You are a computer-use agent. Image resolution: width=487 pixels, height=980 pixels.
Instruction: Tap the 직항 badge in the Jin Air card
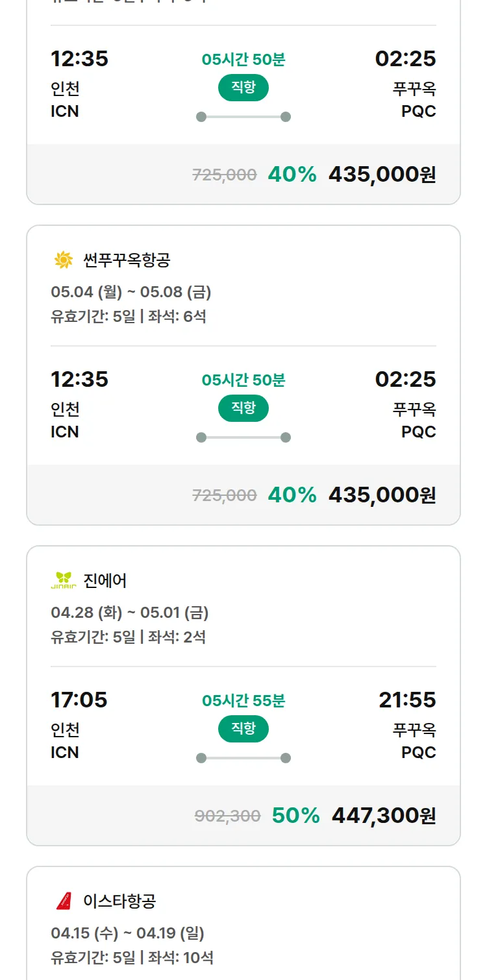click(x=243, y=729)
